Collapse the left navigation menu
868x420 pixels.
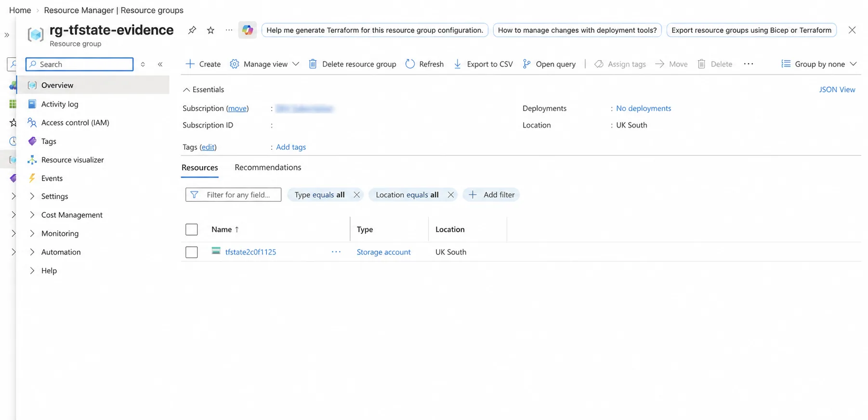(160, 64)
